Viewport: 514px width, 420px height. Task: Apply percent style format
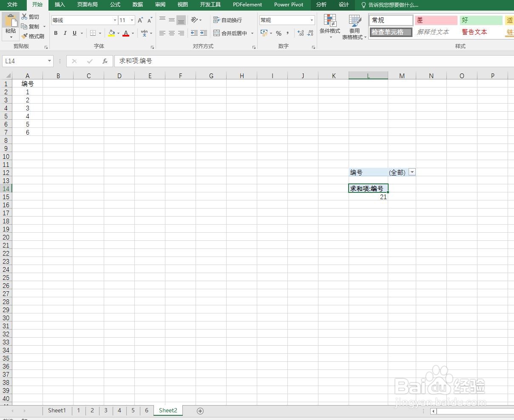278,33
